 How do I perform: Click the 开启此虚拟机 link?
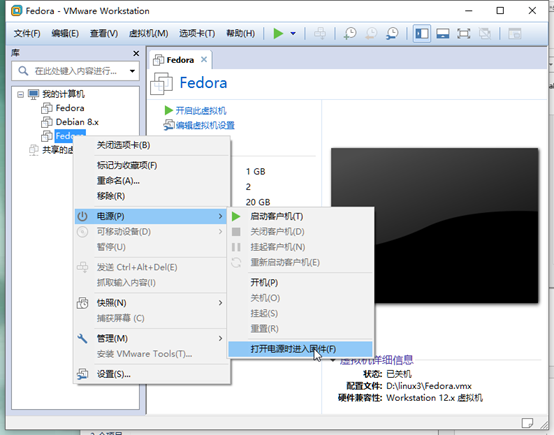[201, 111]
